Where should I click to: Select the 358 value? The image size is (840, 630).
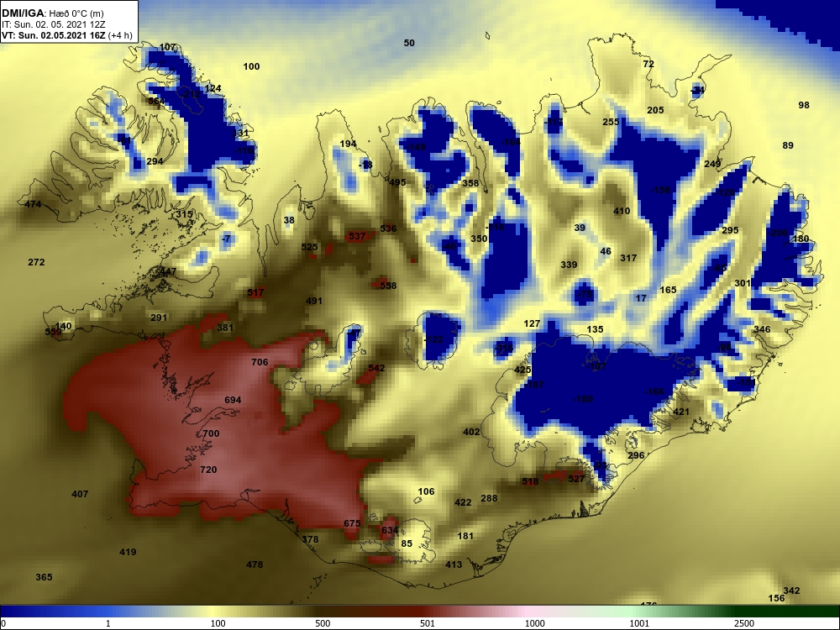[x=470, y=184]
